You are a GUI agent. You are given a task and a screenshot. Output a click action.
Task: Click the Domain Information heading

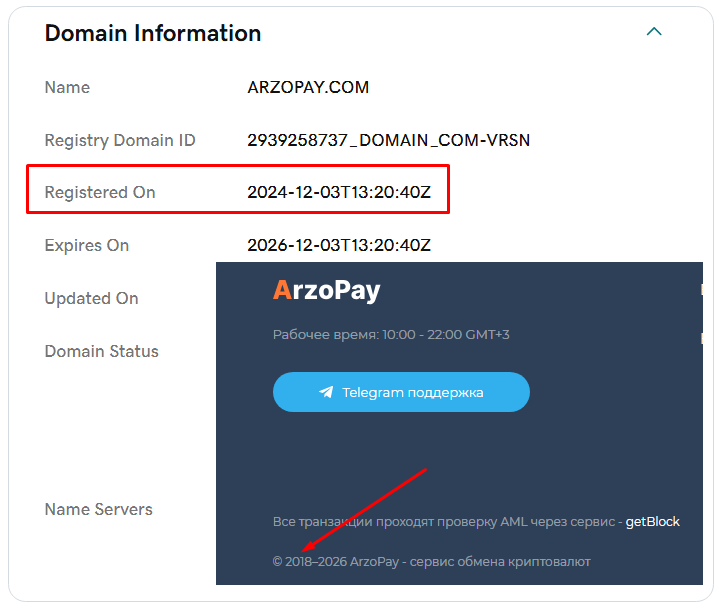pos(153,33)
